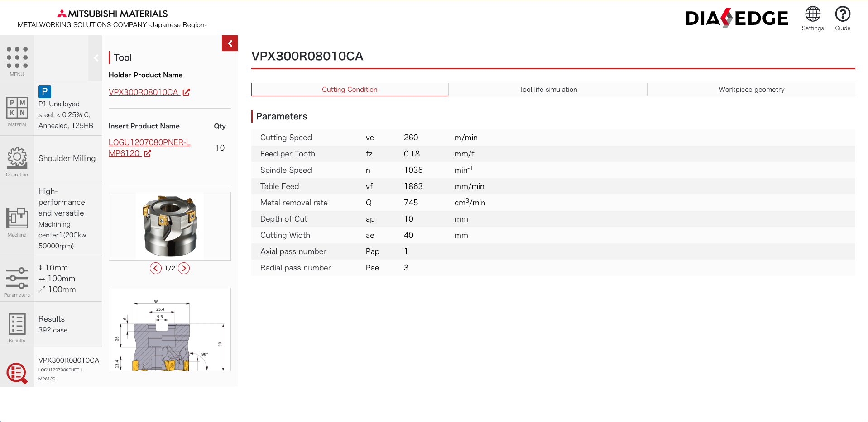Viewport: 868px width, 422px height.
Task: Collapse the sidebar with grey chevron
Action: point(96,58)
